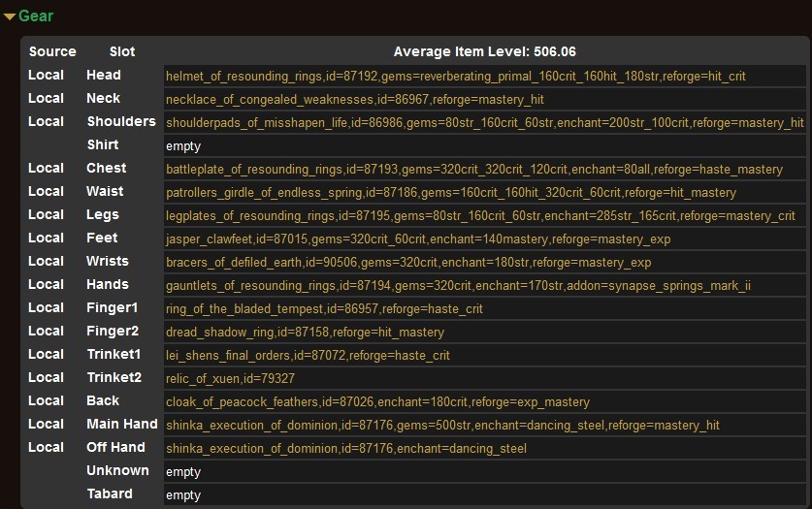Click the empty Shirt slot value
Image resolution: width=812 pixels, height=509 pixels.
[x=183, y=145]
